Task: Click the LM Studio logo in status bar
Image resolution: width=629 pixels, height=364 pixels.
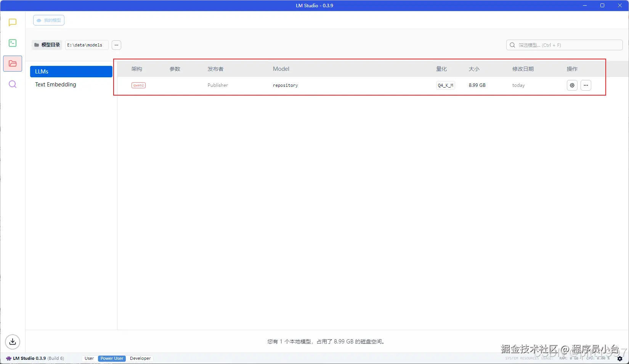Action: coord(9,358)
